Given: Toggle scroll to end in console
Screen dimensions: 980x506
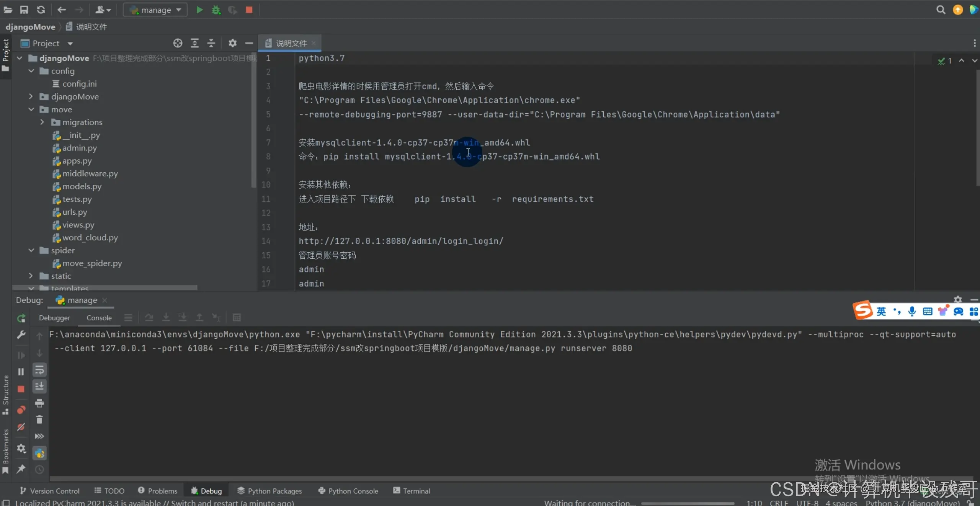Looking at the screenshot, I should click(39, 387).
